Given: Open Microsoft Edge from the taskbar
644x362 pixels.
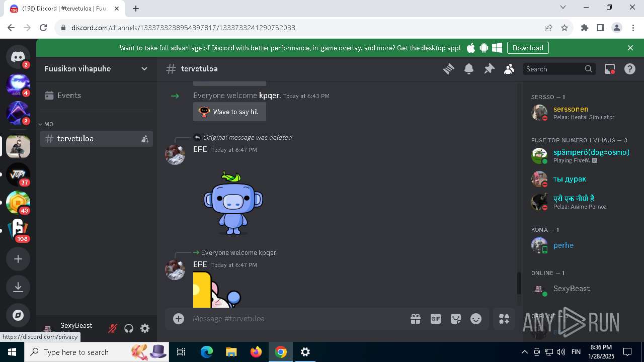Looking at the screenshot, I should (207, 352).
